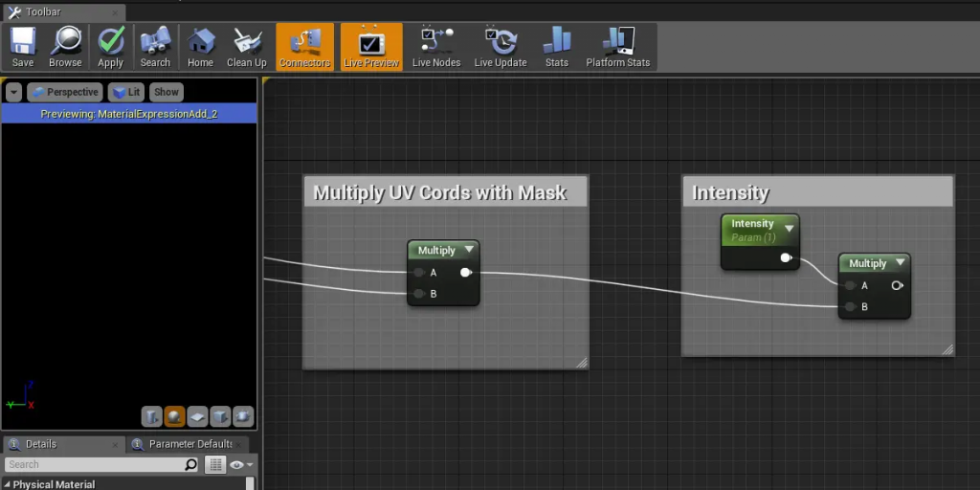Click the Show button in the viewport
The image size is (980, 490).
pyautogui.click(x=167, y=92)
